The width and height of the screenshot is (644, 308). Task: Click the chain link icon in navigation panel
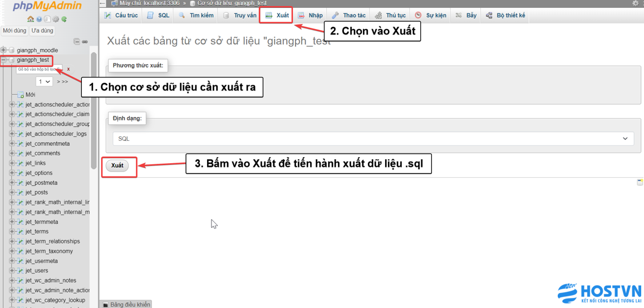tap(85, 42)
